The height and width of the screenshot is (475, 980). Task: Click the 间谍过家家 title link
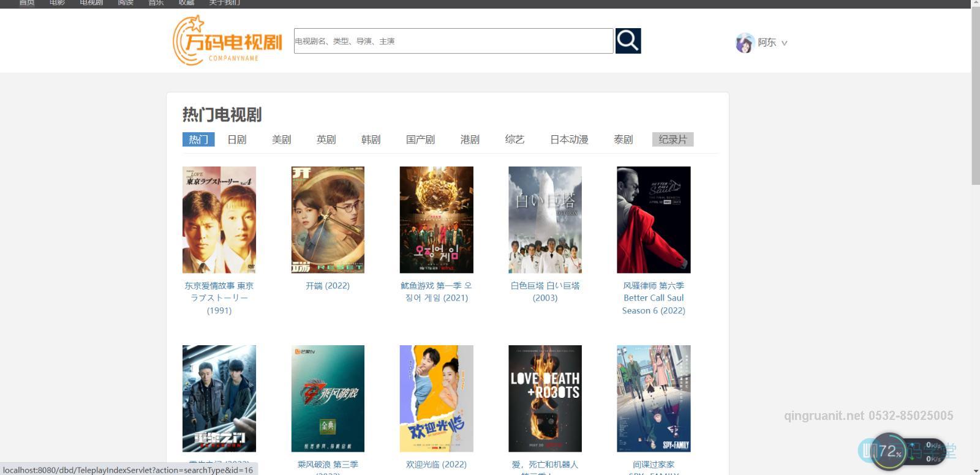click(654, 467)
